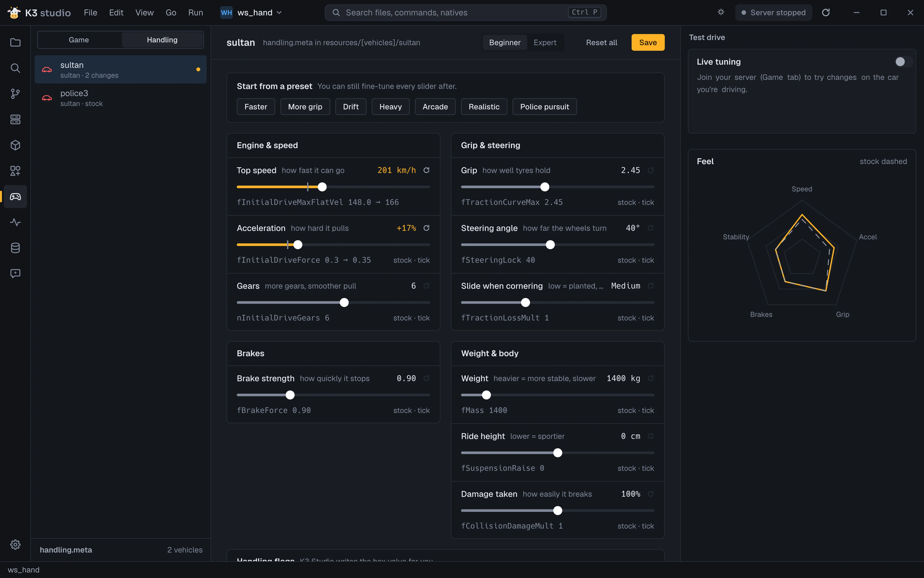
Task: Apply the Realistic preset
Action: tap(484, 107)
